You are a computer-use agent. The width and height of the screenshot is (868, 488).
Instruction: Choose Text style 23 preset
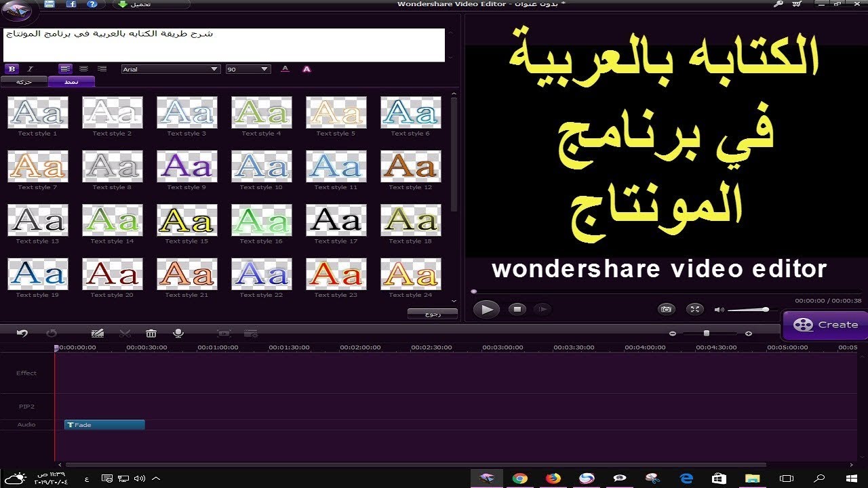pyautogui.click(x=336, y=274)
